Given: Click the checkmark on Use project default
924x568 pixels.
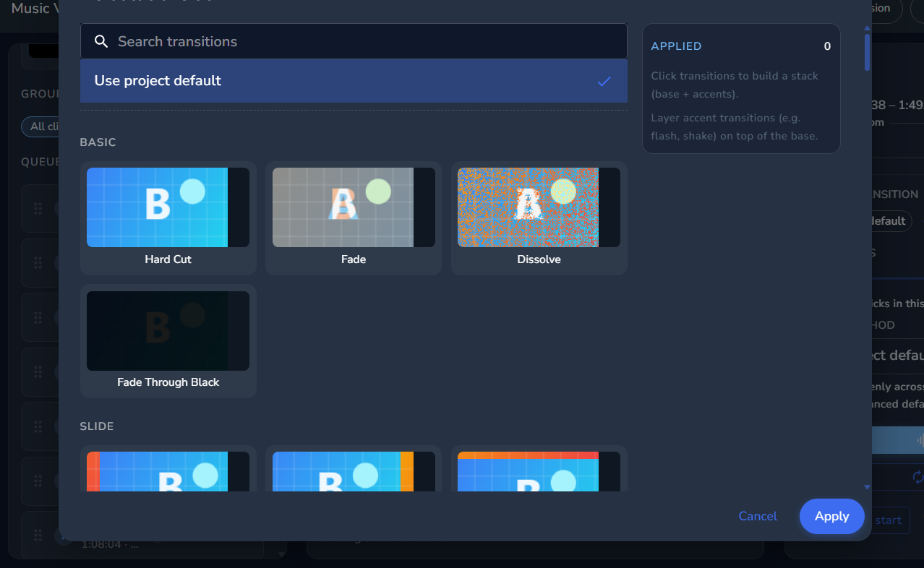Looking at the screenshot, I should [x=604, y=81].
